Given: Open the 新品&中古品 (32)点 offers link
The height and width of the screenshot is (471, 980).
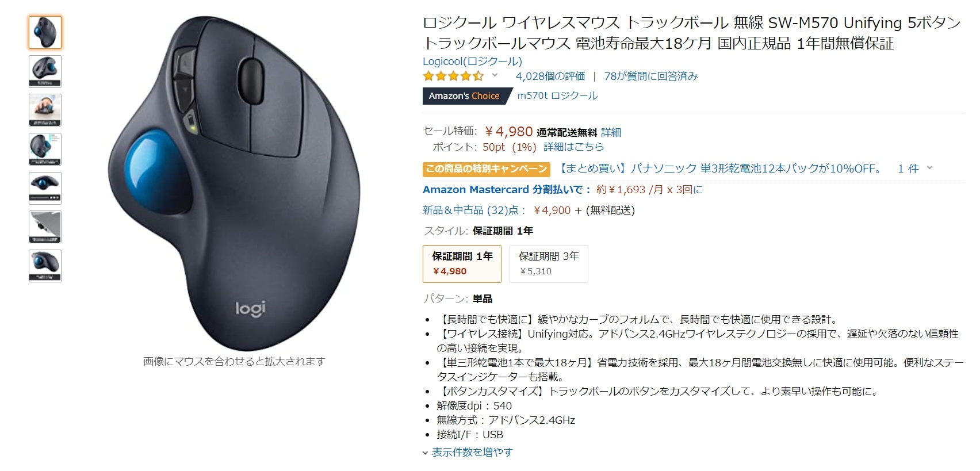Looking at the screenshot, I should click(470, 210).
